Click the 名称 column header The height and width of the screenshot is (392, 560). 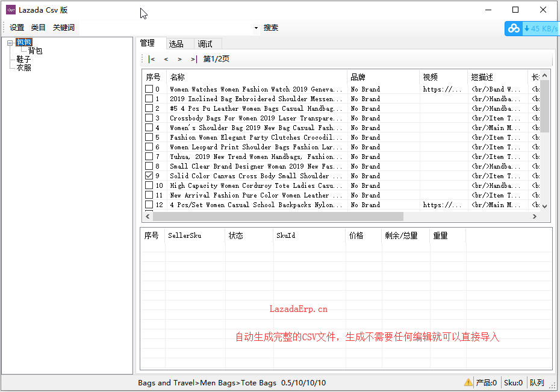[257, 77]
